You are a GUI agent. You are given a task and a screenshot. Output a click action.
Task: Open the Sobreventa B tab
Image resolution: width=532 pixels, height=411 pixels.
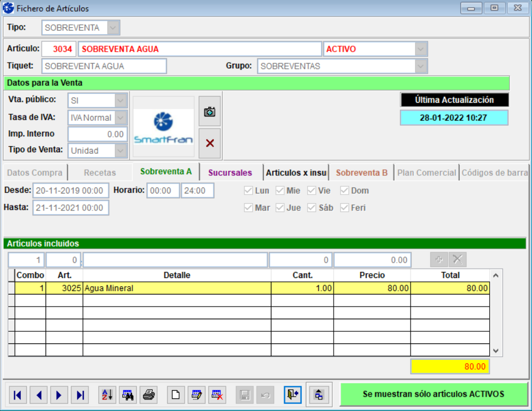[x=362, y=173]
